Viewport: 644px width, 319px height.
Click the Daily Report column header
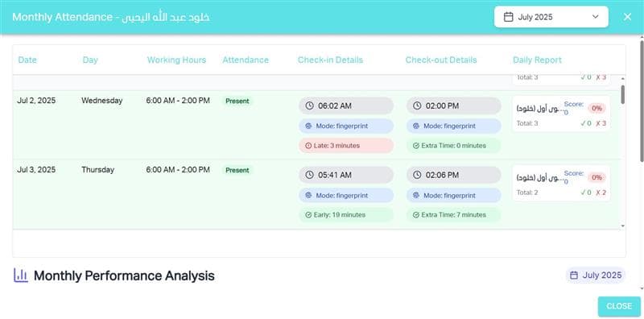click(537, 60)
